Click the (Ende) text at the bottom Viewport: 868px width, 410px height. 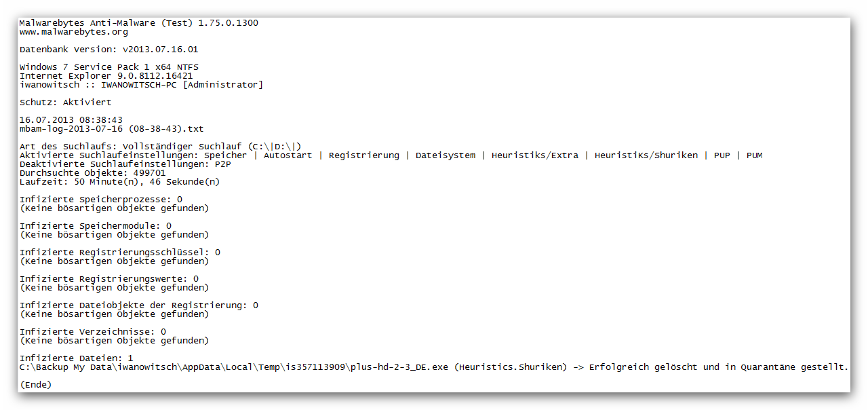coord(35,385)
